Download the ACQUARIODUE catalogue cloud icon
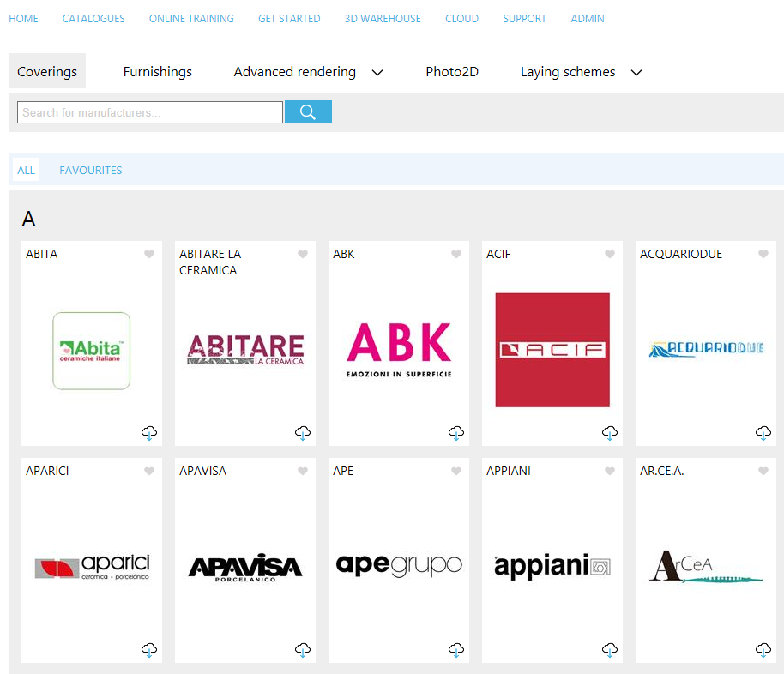Viewport: 784px width, 674px height. (763, 432)
